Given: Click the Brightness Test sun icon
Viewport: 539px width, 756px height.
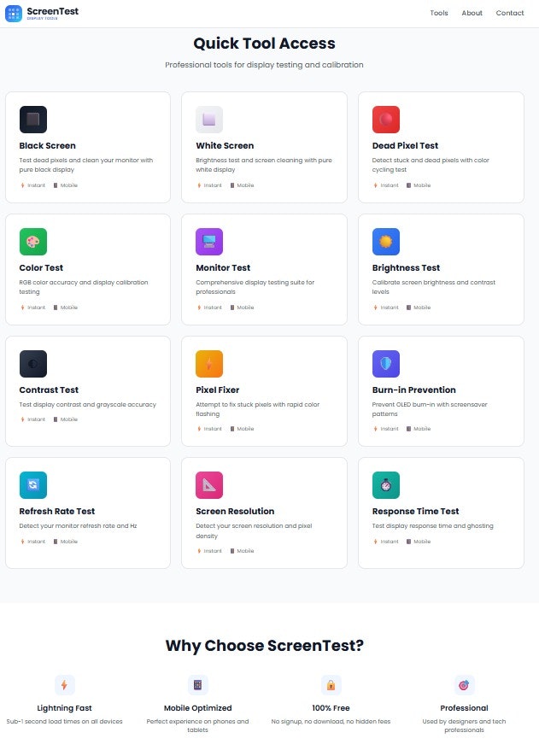Looking at the screenshot, I should pos(386,242).
